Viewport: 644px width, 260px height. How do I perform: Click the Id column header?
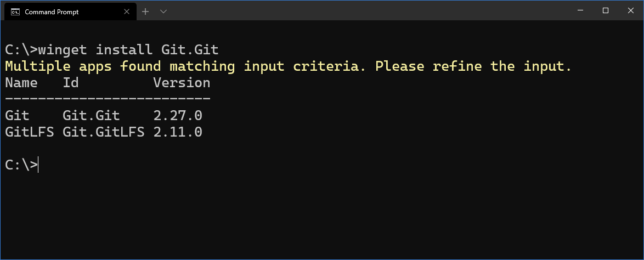(71, 83)
